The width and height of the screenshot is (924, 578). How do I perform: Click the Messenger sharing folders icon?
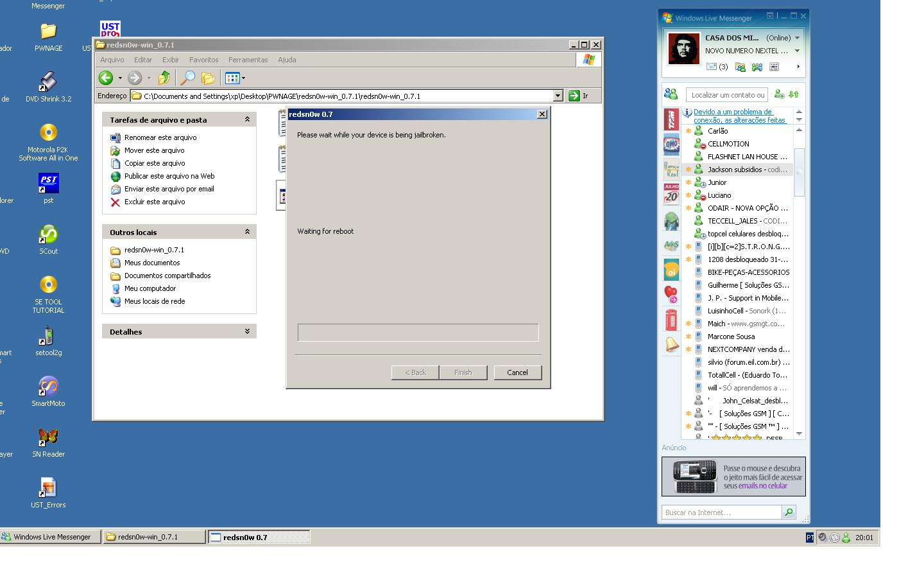pos(740,67)
